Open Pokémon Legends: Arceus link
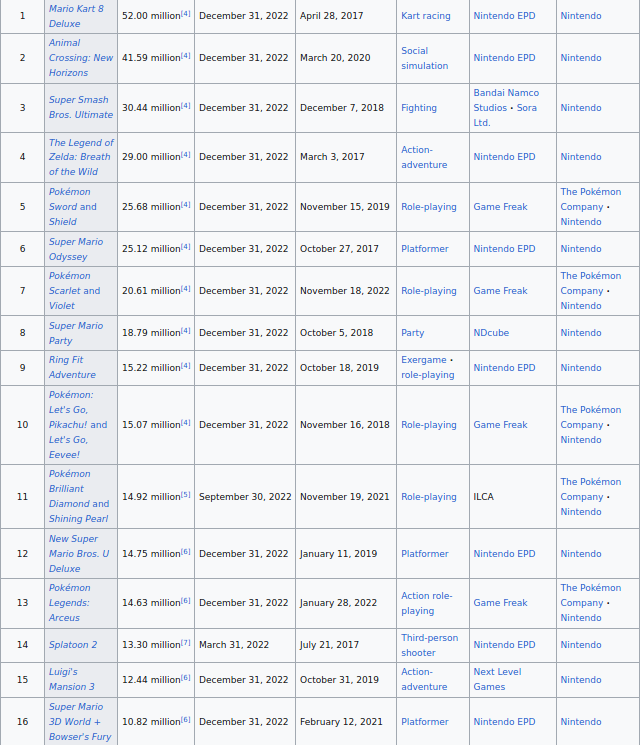643x745 pixels. (x=69, y=602)
